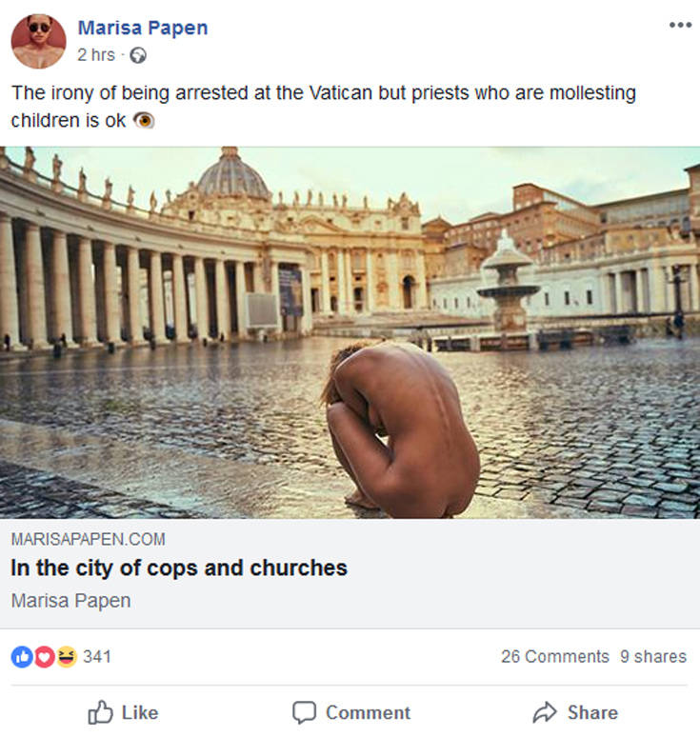Click the laughing Haha reaction icon
This screenshot has height=737, width=700.
coord(66,656)
